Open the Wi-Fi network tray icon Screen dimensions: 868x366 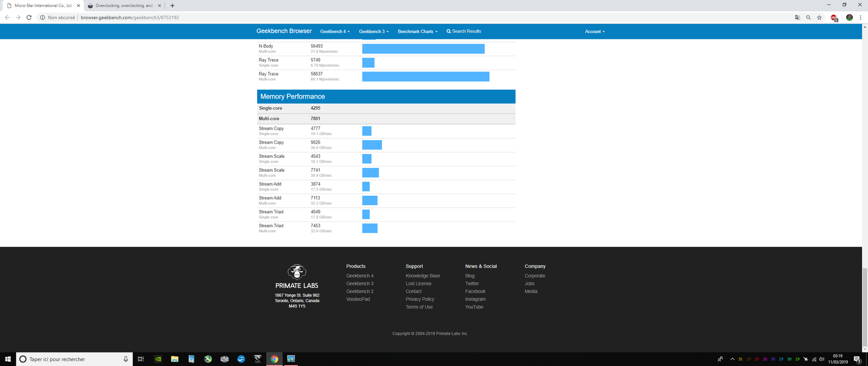814,359
